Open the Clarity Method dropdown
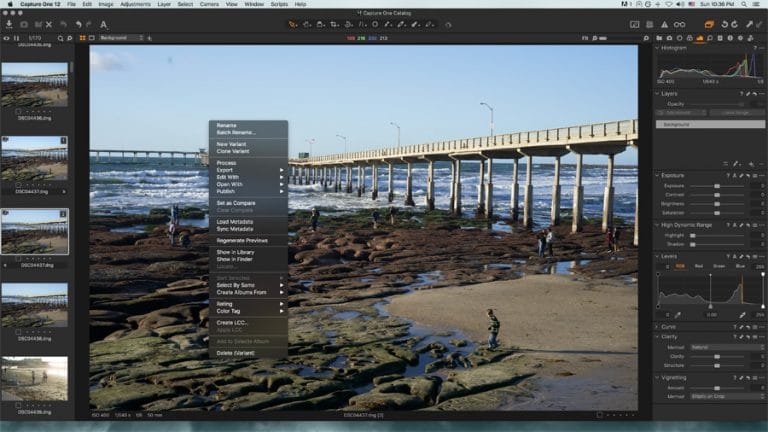The image size is (768, 432). (727, 347)
